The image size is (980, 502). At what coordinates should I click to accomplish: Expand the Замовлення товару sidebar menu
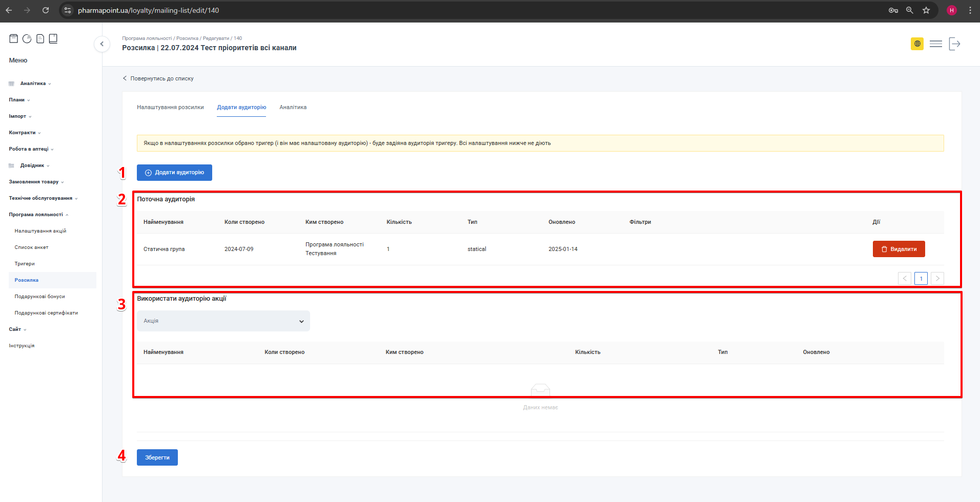36,182
